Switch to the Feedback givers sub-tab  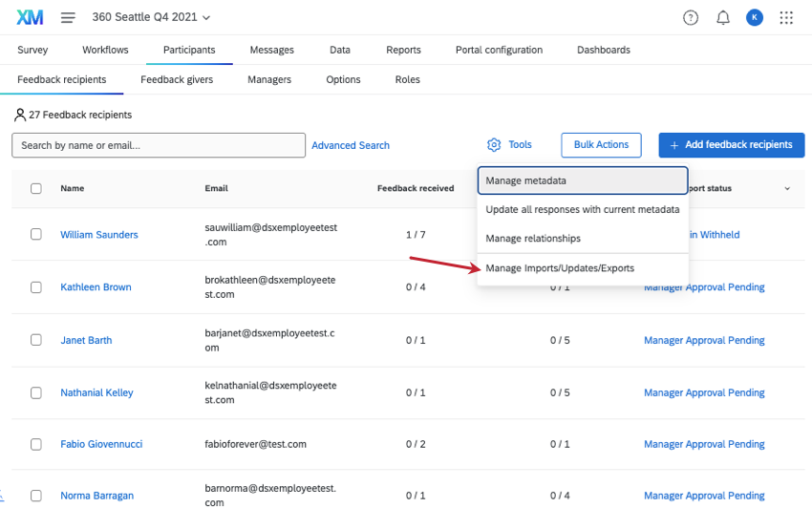point(177,79)
